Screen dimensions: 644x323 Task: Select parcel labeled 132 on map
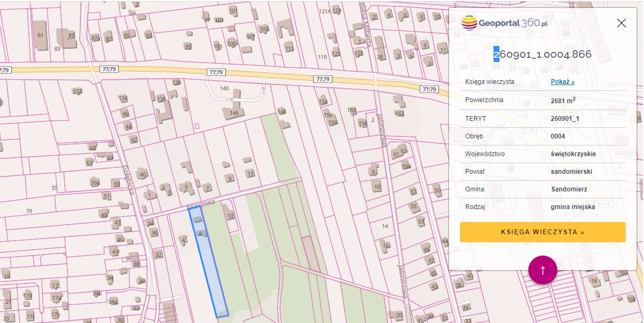[77, 92]
